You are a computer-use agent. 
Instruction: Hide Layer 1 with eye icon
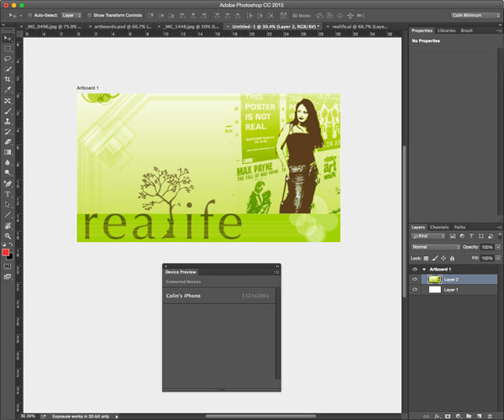pyautogui.click(x=415, y=290)
